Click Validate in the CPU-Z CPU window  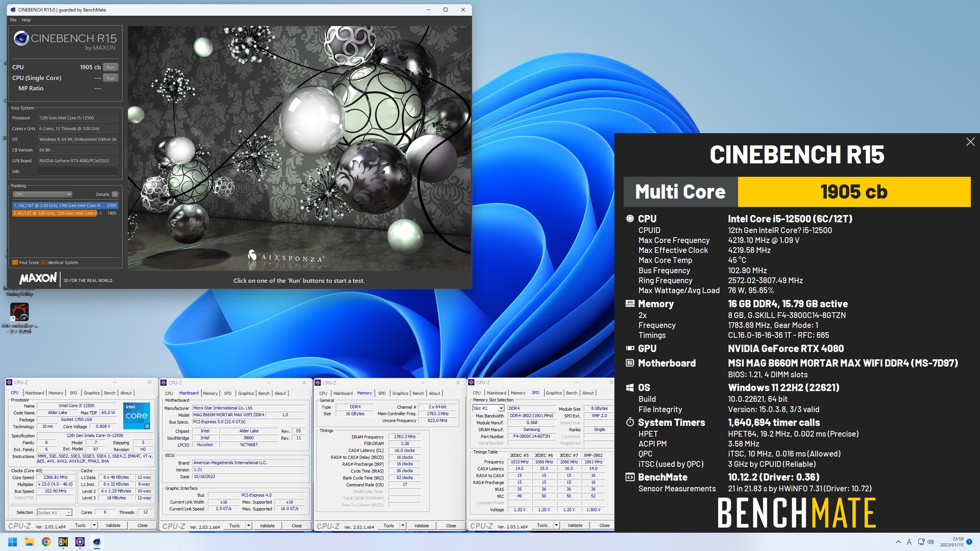point(113,525)
